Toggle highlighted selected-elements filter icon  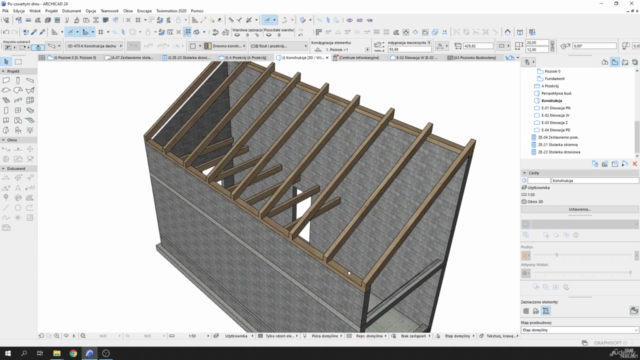point(546,311)
